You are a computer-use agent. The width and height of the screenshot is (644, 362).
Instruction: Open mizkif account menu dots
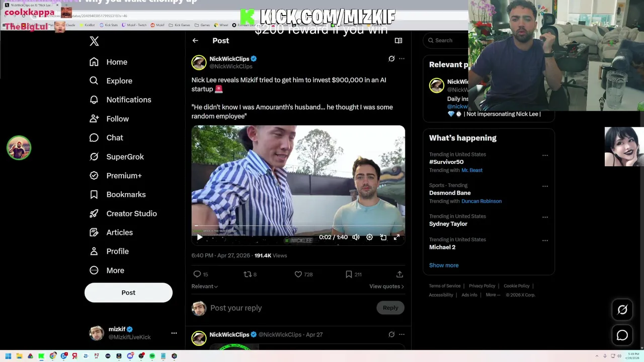[174, 333]
